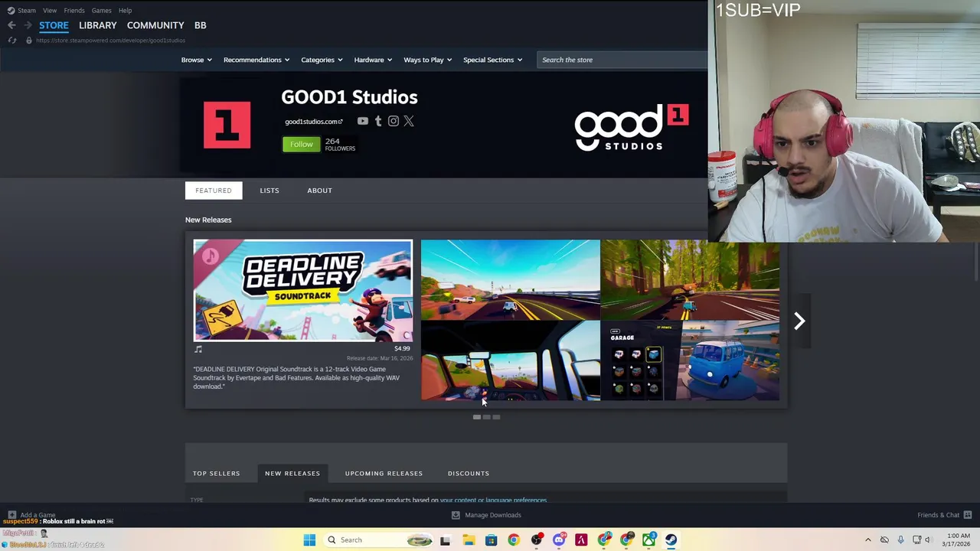Click the music note soundtrack icon
This screenshot has width=980, height=551.
[198, 349]
